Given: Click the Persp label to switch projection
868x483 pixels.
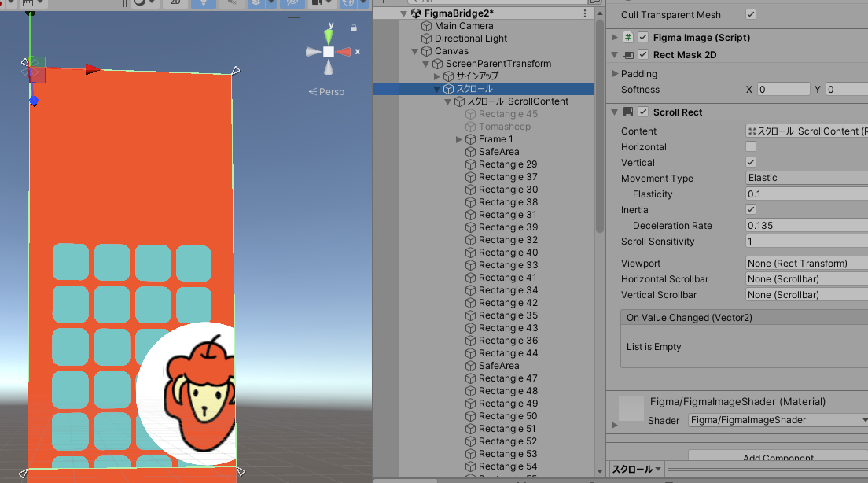Looking at the screenshot, I should [x=330, y=91].
